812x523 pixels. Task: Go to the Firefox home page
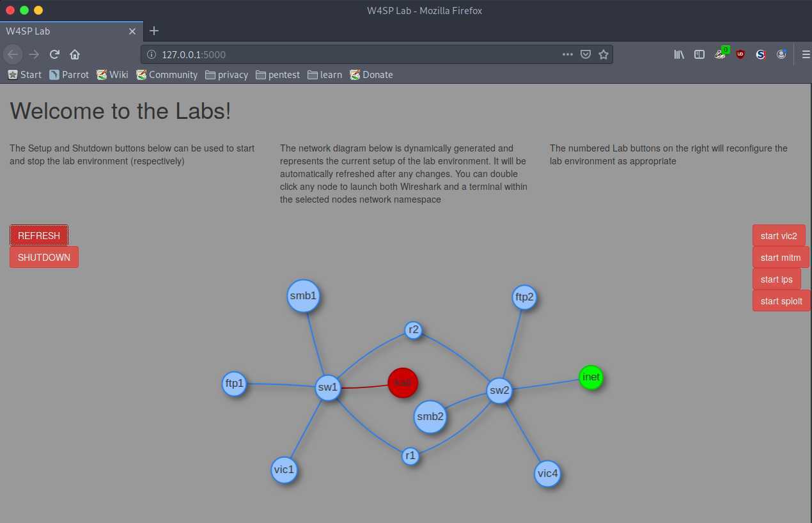coord(75,54)
